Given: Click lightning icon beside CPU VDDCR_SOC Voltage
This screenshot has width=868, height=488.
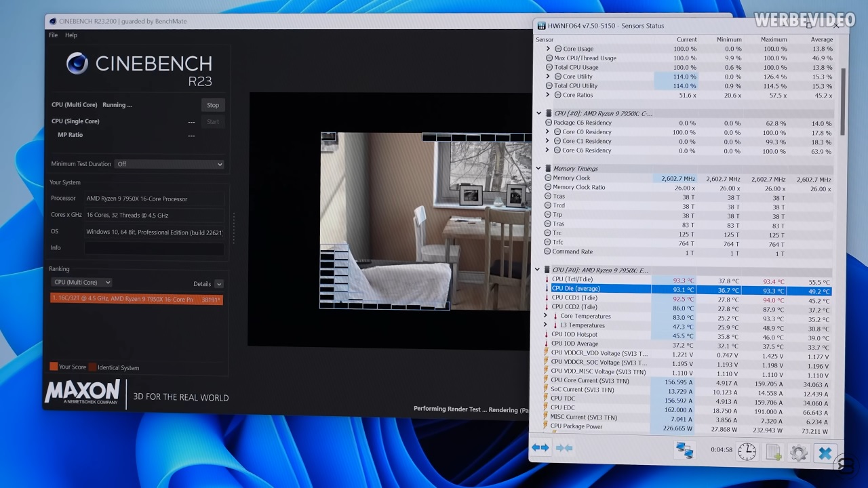Looking at the screenshot, I should click(547, 362).
